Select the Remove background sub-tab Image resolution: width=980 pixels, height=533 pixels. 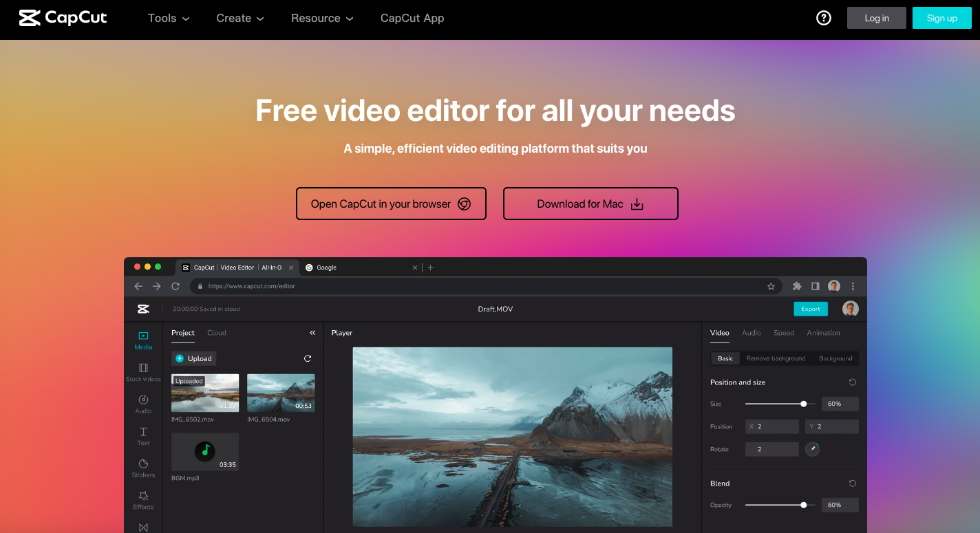(776, 358)
